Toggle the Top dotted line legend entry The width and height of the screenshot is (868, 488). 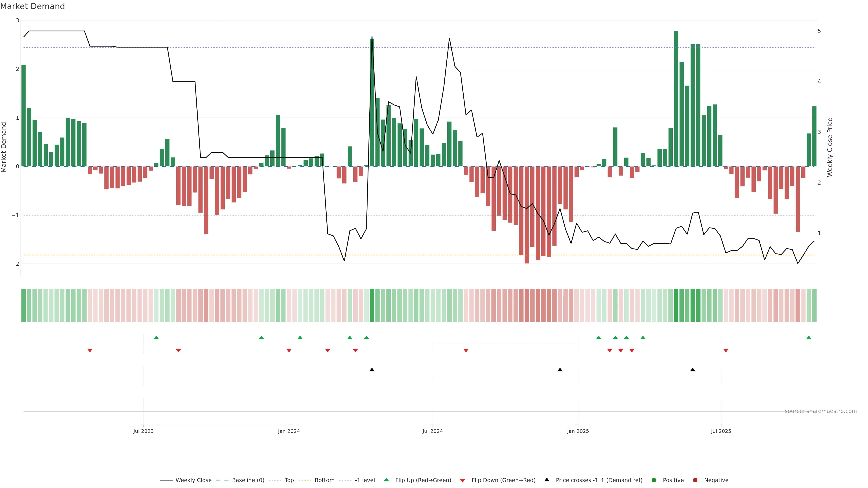tap(289, 480)
